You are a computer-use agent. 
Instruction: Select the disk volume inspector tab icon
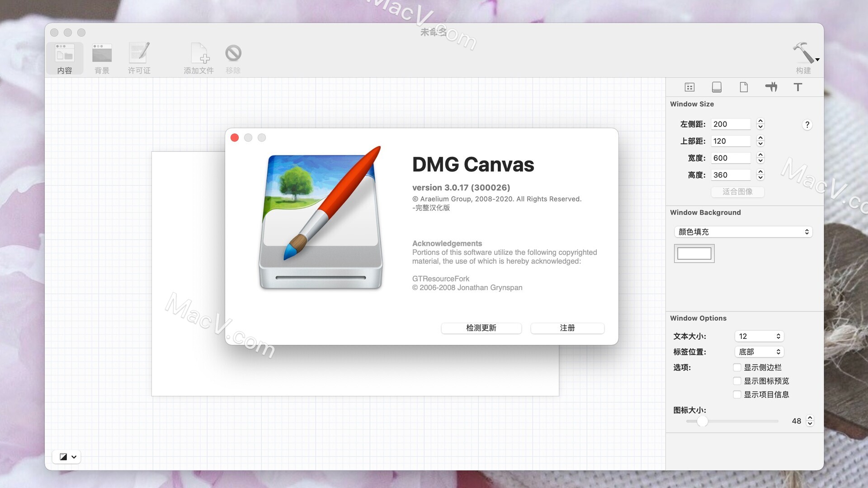(717, 87)
